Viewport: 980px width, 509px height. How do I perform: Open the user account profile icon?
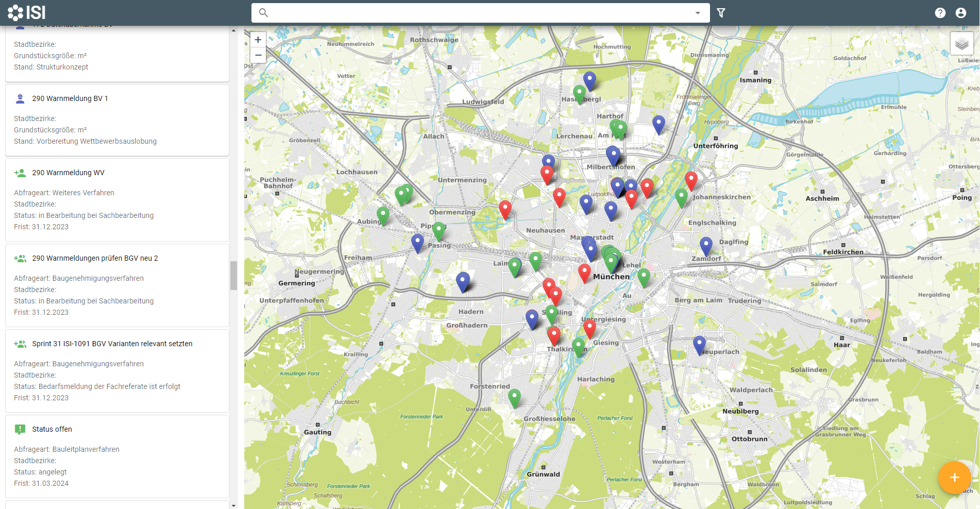(960, 13)
